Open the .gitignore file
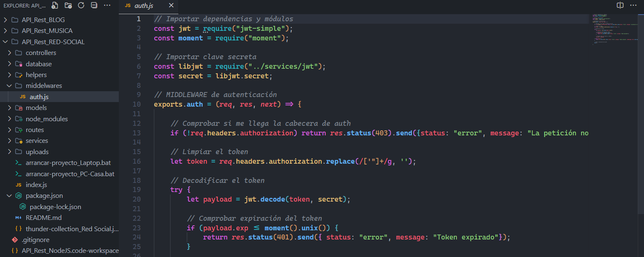This screenshot has height=257, width=644. [x=35, y=240]
